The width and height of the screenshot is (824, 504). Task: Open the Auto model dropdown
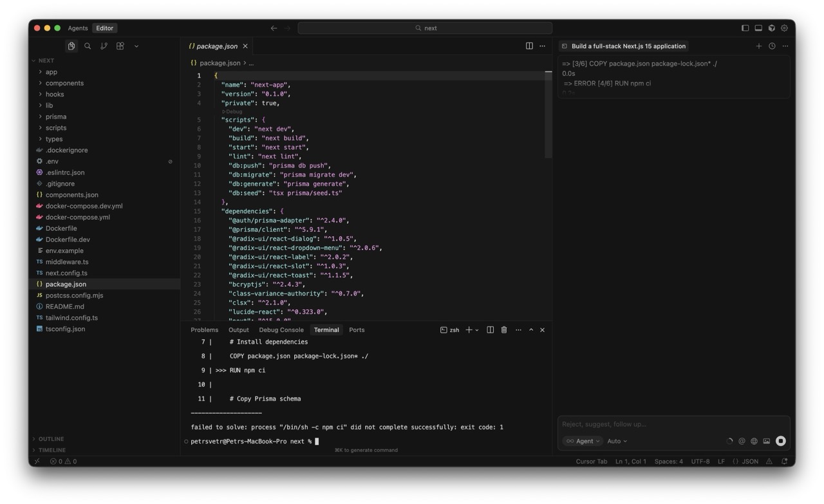coord(617,442)
